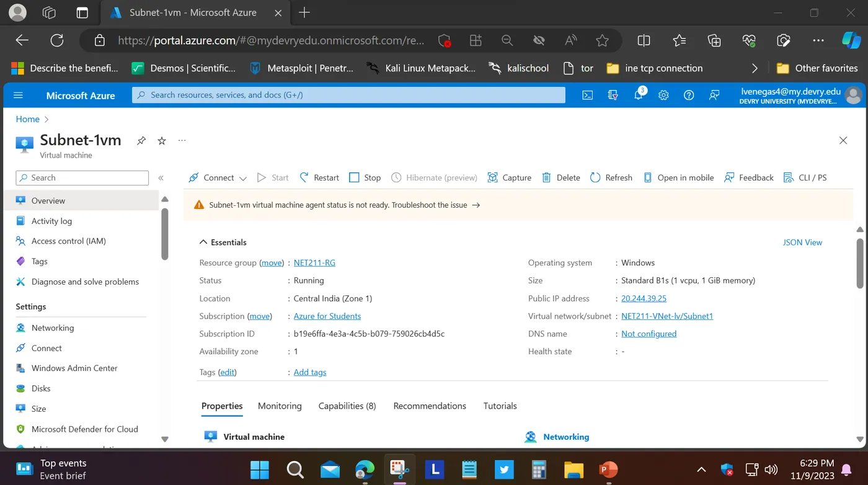Image resolution: width=868 pixels, height=485 pixels.
Task: Focus the sidebar Search field
Action: coord(82,178)
